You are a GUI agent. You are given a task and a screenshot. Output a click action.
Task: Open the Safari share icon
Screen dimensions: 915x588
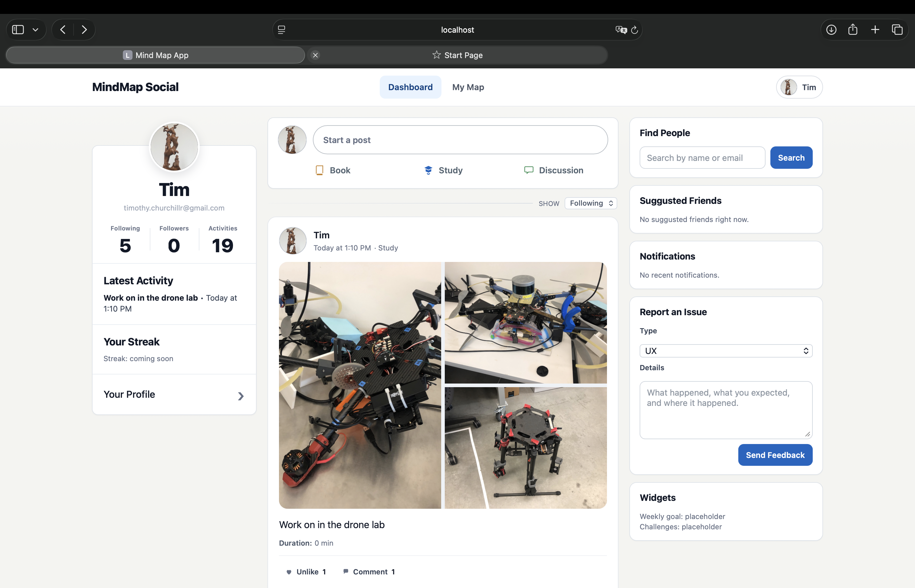click(853, 30)
